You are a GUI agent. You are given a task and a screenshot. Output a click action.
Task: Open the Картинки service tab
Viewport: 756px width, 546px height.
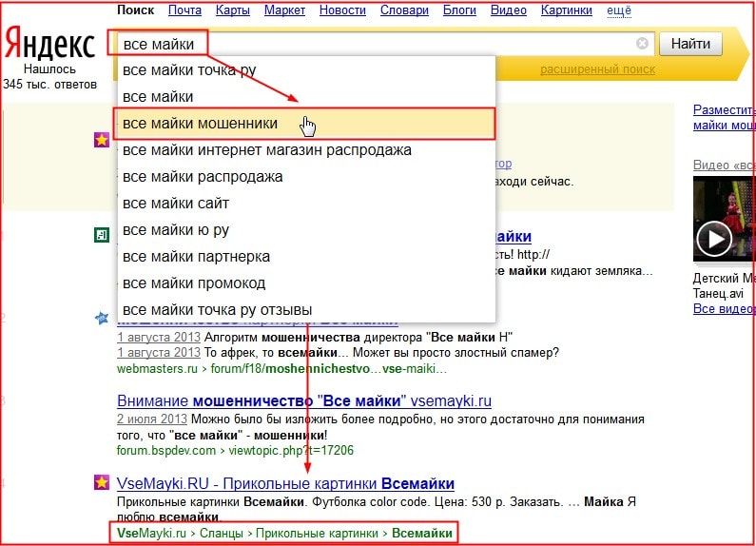[567, 10]
